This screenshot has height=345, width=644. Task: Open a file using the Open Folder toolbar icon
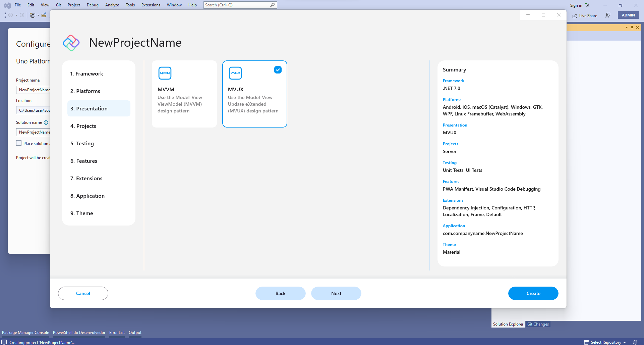pos(44,15)
